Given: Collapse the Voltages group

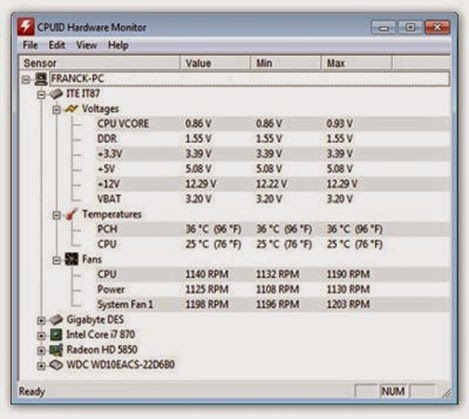Looking at the screenshot, I should pos(57,110).
